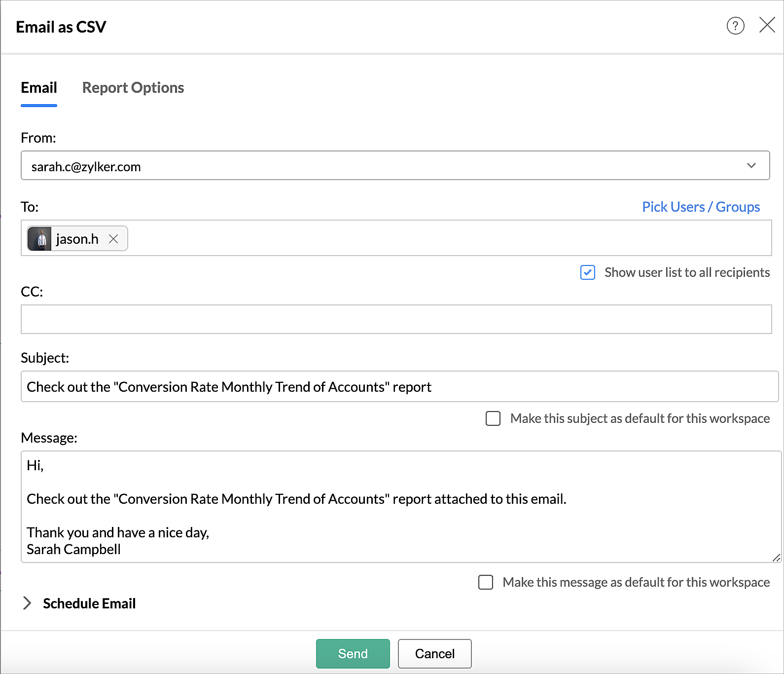Image resolution: width=784 pixels, height=674 pixels.
Task: Open the From address dropdown arrow
Action: pos(751,166)
